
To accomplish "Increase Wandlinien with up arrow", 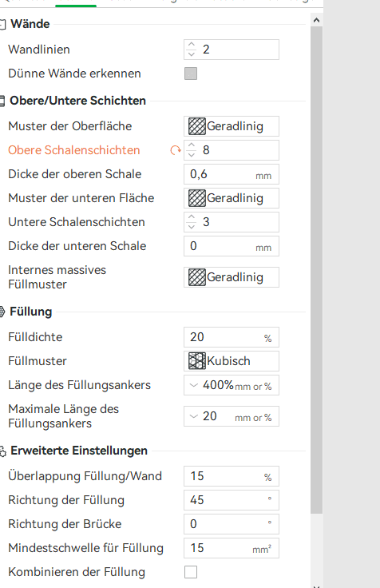I will pyautogui.click(x=192, y=45).
